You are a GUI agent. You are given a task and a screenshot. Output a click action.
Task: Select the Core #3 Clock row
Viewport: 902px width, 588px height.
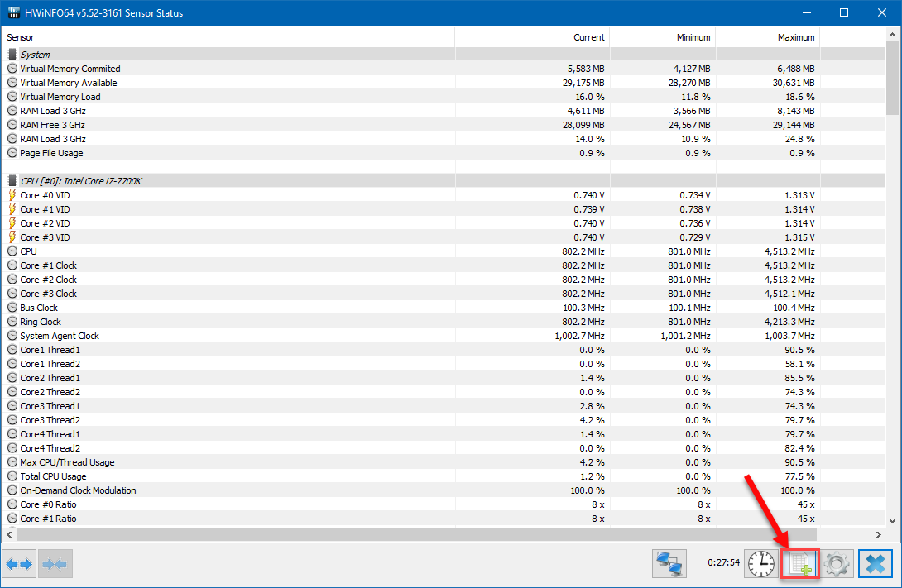[444, 294]
